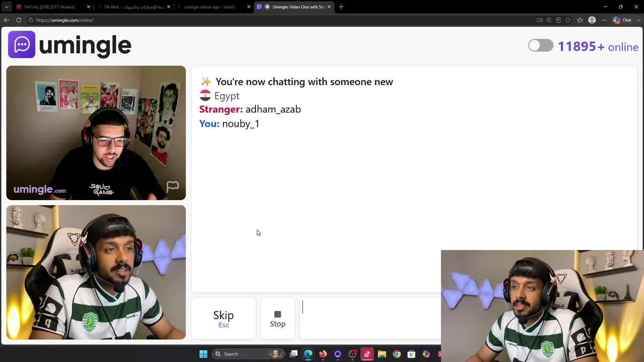This screenshot has height=362, width=644.
Task: Open the Windows Start menu
Action: point(203,354)
